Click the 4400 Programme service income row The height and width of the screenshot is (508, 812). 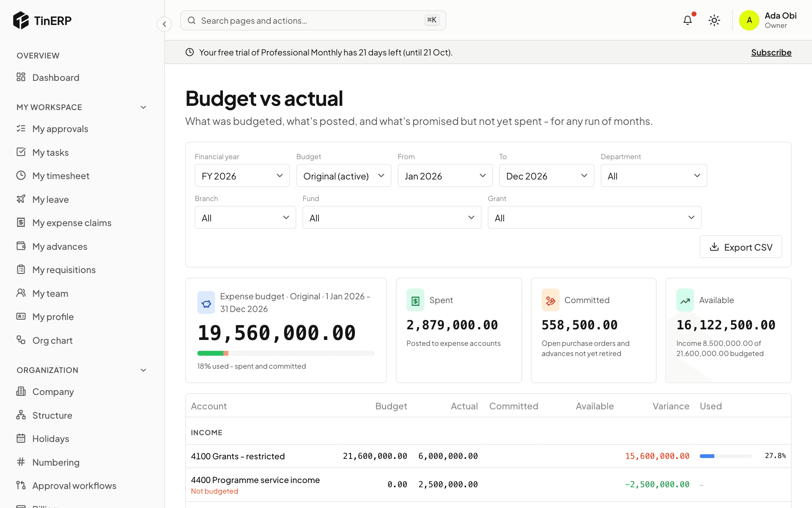488,485
